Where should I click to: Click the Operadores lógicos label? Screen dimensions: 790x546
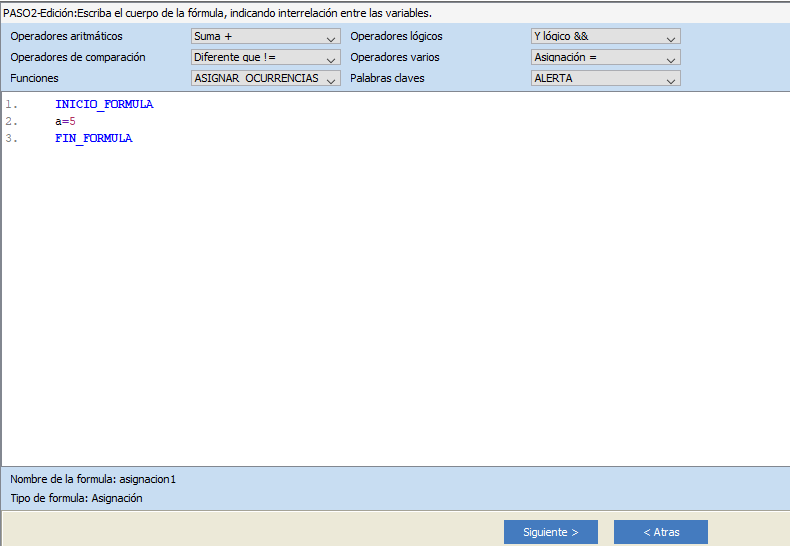396,37
